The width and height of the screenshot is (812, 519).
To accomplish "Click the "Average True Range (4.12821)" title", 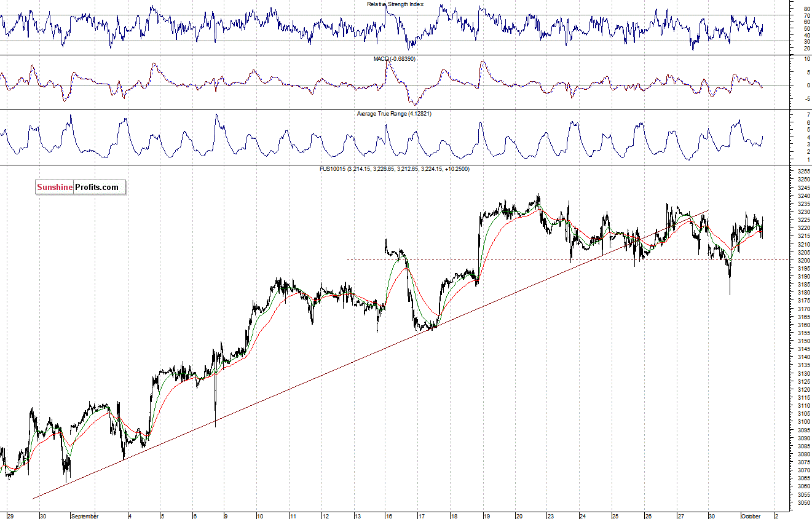I will (395, 114).
